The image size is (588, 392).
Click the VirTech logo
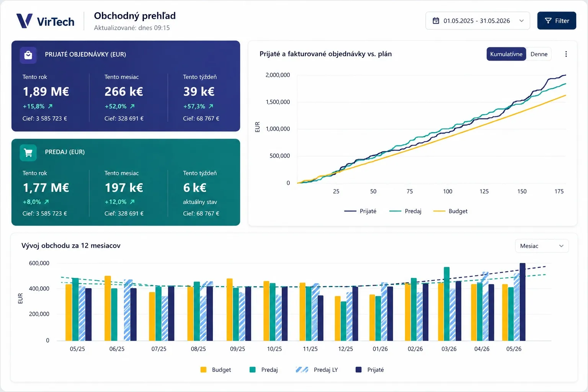46,21
